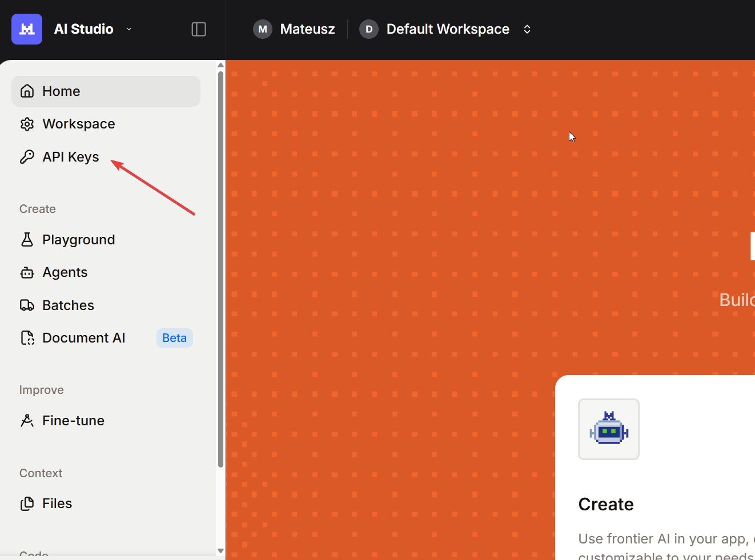Image resolution: width=755 pixels, height=560 pixels.
Task: Click the Mistral AI Studio logo icon
Action: tap(27, 29)
